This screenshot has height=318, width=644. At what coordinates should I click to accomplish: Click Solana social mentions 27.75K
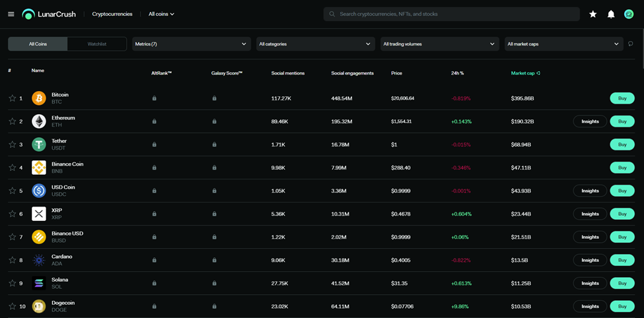pos(280,284)
